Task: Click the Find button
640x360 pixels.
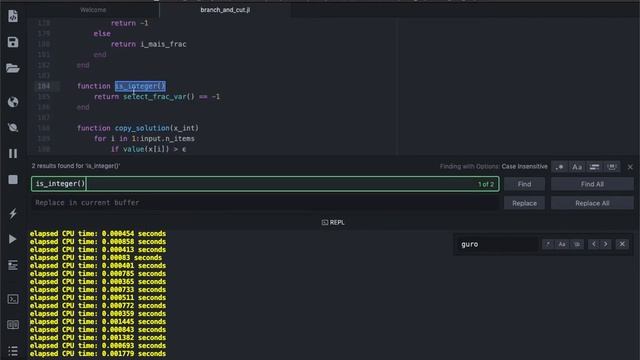Action: click(524, 184)
